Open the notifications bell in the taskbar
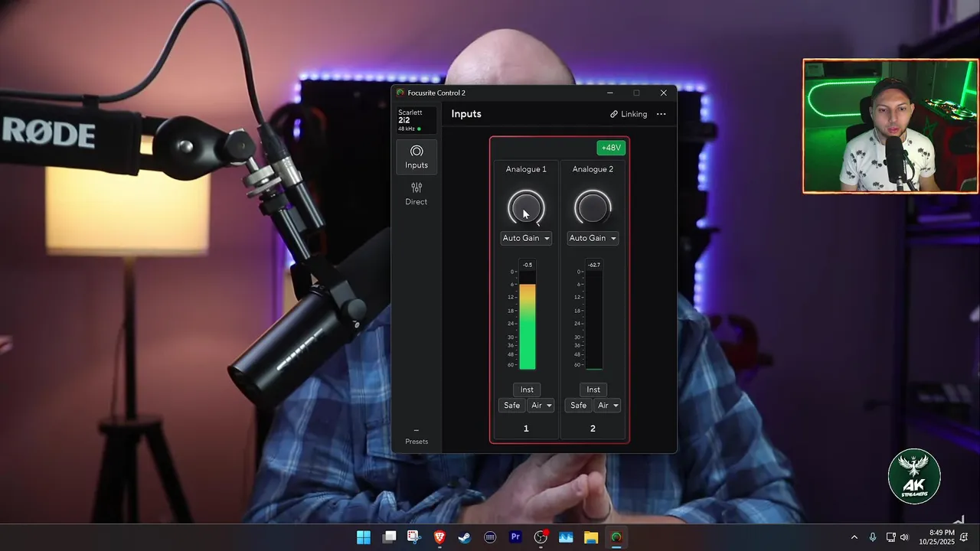 tap(965, 537)
